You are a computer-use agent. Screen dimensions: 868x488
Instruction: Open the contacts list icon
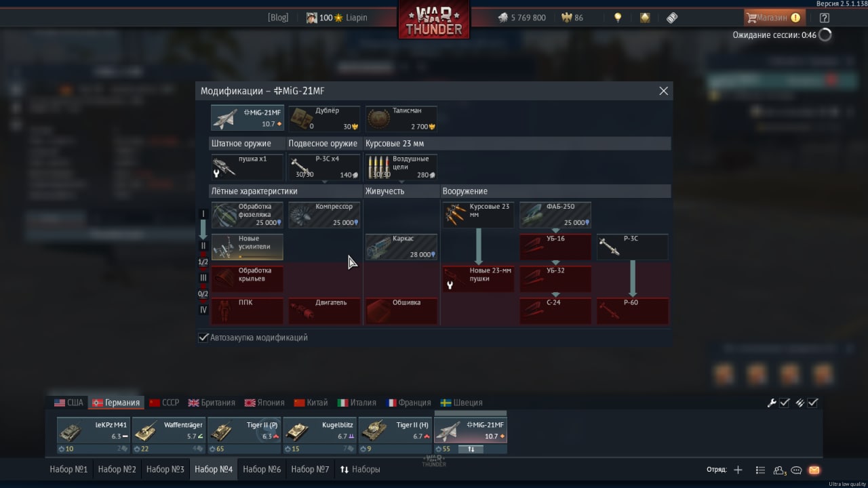click(x=779, y=470)
